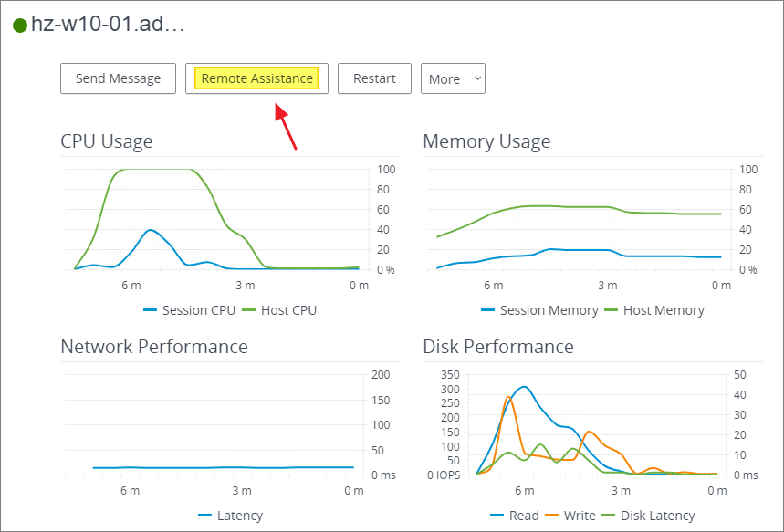The width and height of the screenshot is (784, 532).
Task: Click the hz-w10-01 machine name title
Action: (108, 25)
